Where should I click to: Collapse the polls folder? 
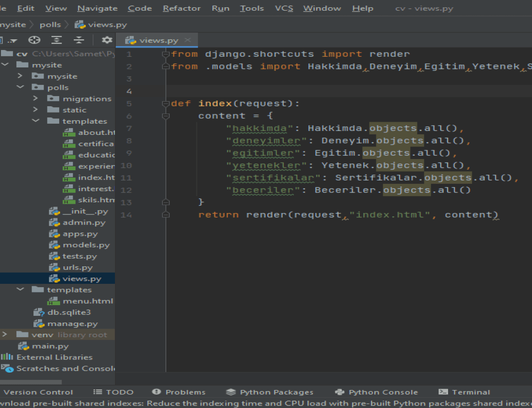pyautogui.click(x=20, y=87)
